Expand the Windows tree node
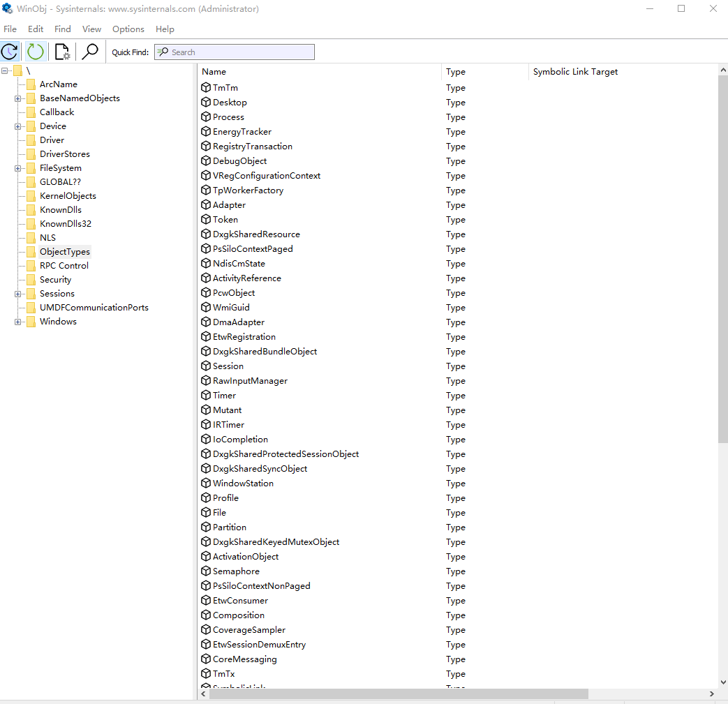The height and width of the screenshot is (704, 728). coord(17,322)
